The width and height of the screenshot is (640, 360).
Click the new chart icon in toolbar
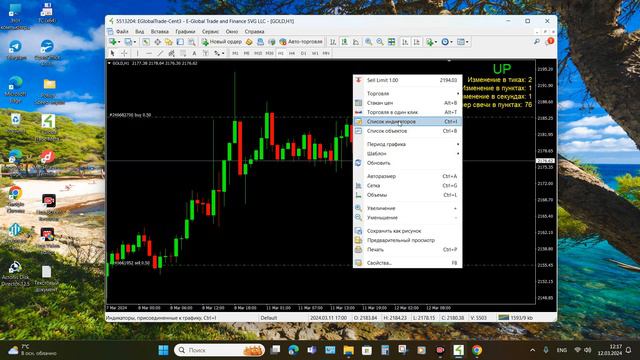(x=113, y=42)
